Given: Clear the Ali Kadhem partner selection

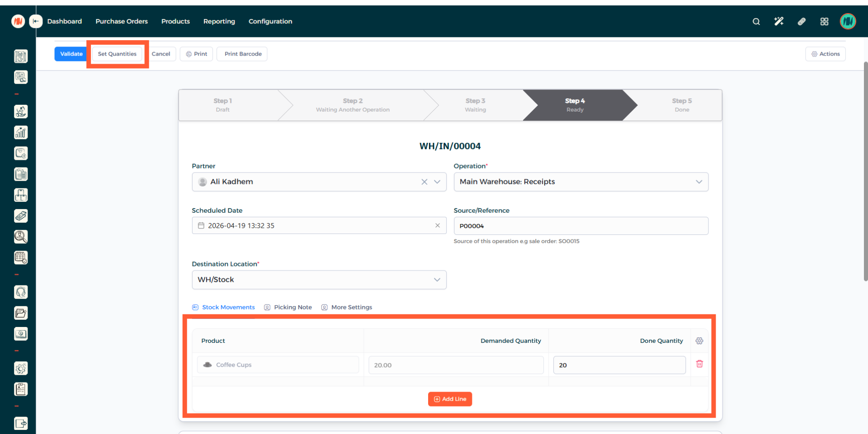Looking at the screenshot, I should point(424,182).
